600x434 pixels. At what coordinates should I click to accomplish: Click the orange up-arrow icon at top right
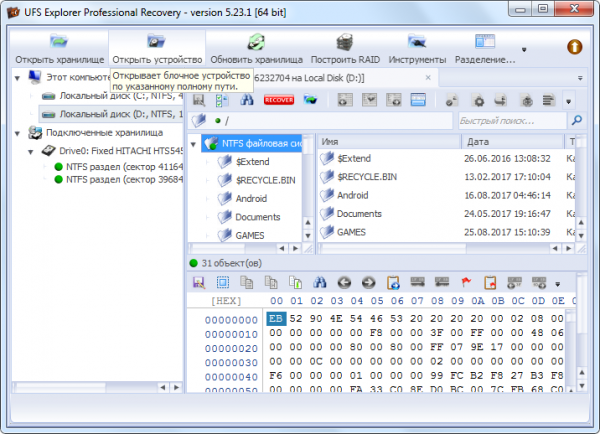[575, 47]
